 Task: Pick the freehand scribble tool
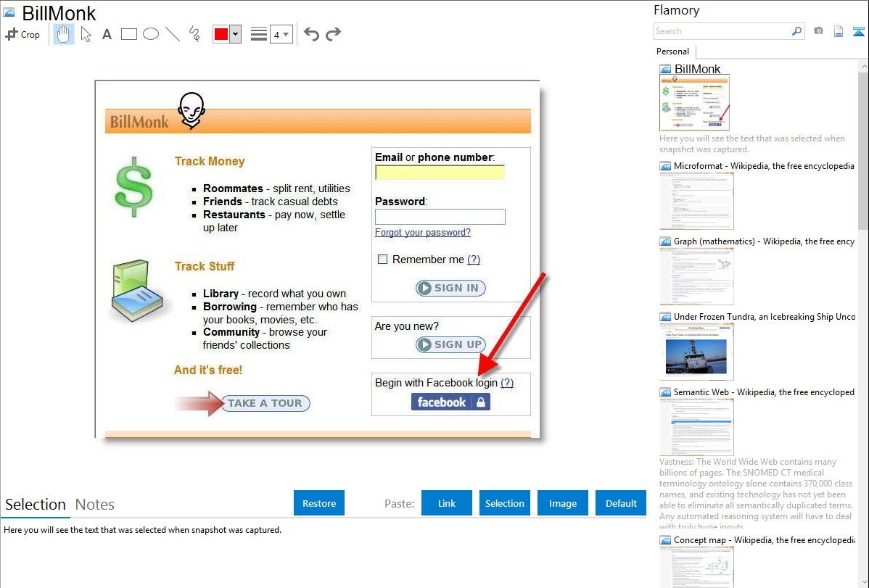(x=194, y=34)
